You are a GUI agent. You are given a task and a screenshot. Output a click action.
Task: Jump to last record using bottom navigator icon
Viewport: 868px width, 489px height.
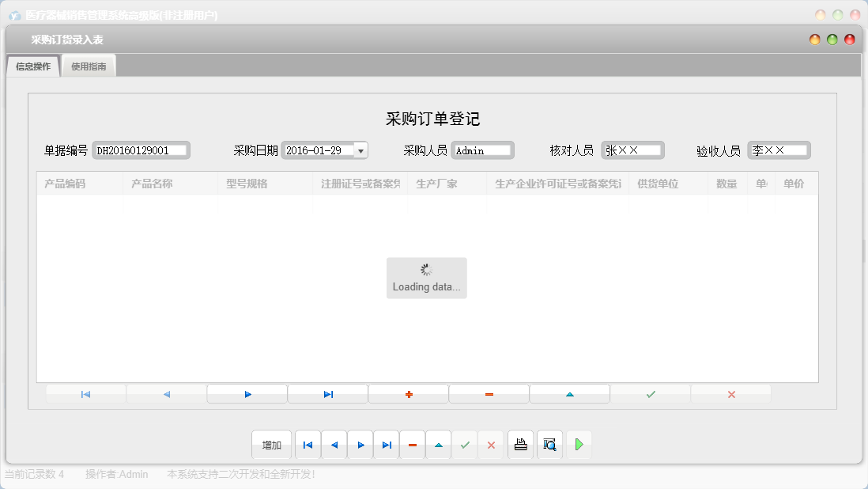click(x=387, y=444)
